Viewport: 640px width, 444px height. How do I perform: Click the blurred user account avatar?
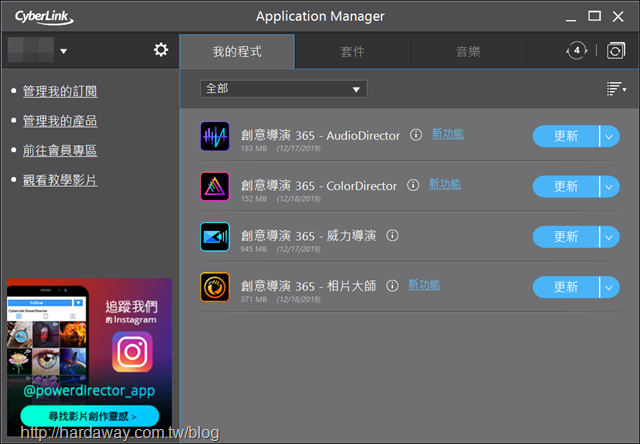point(31,49)
